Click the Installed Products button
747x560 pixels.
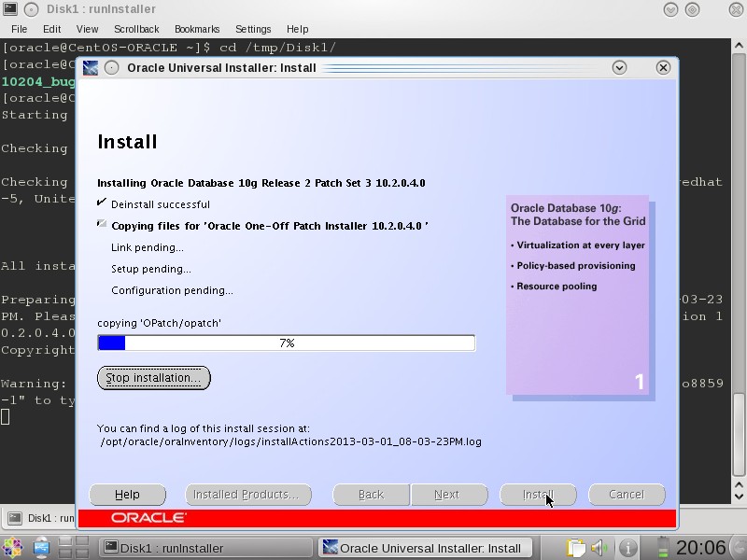coord(248,495)
